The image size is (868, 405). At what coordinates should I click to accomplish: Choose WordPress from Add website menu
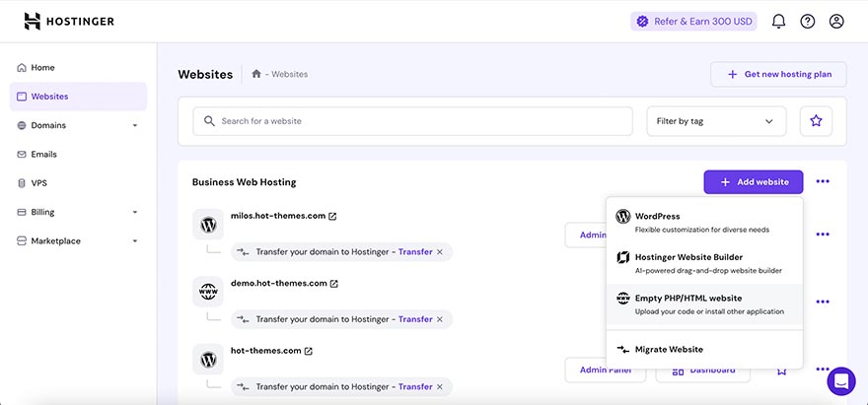(704, 223)
